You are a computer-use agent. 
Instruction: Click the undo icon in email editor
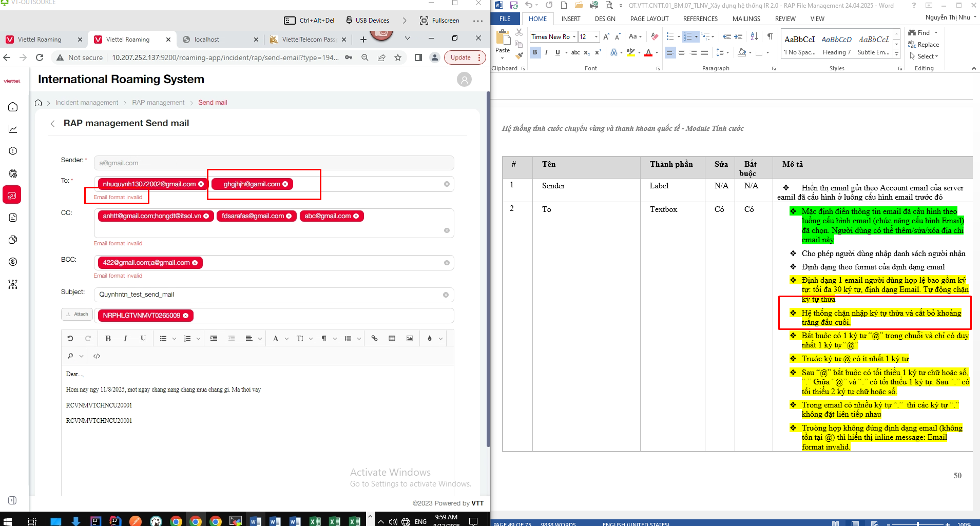(x=70, y=339)
